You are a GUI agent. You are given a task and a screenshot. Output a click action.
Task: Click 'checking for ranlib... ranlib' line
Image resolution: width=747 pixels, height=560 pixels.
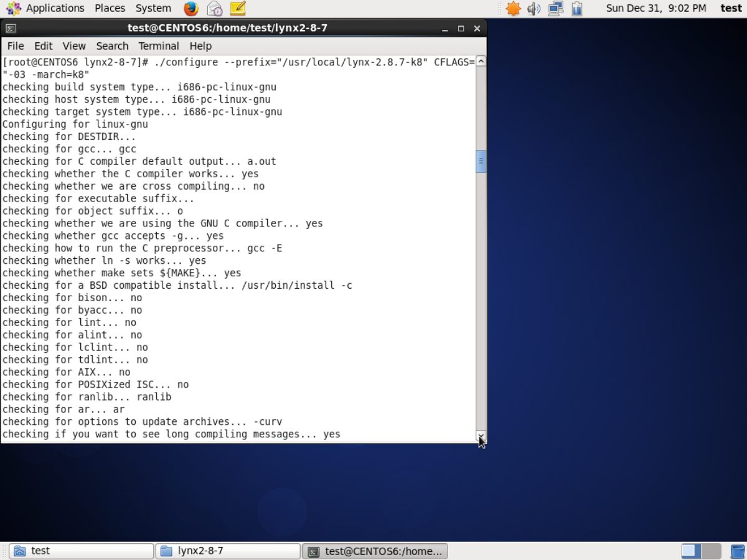[87, 397]
